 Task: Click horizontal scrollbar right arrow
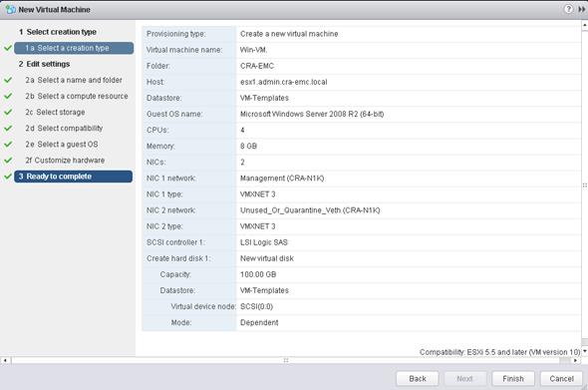tap(576, 360)
